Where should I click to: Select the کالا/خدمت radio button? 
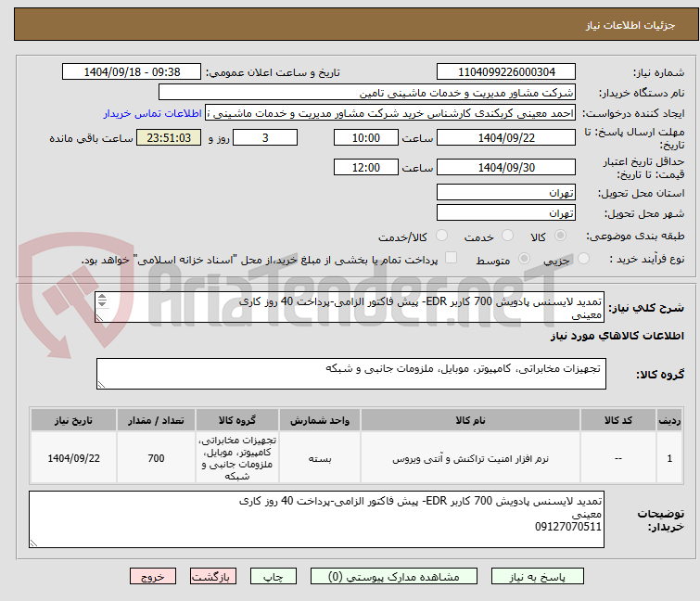(x=441, y=237)
